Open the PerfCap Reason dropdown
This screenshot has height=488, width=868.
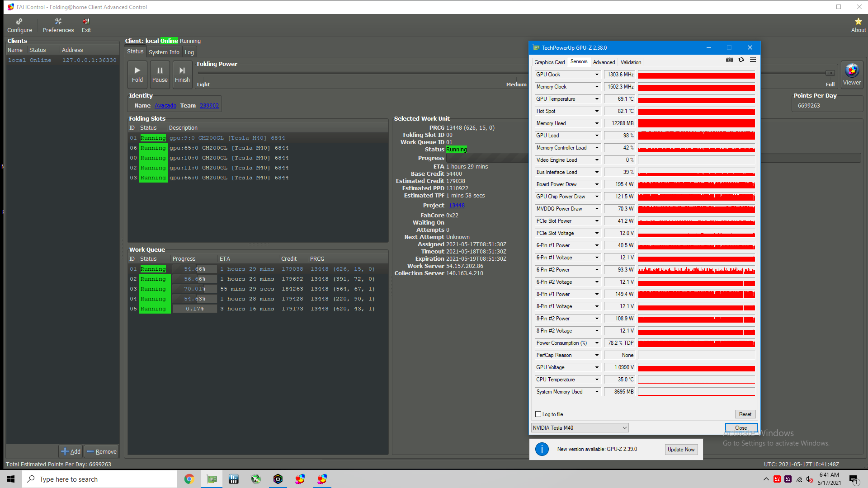[597, 355]
